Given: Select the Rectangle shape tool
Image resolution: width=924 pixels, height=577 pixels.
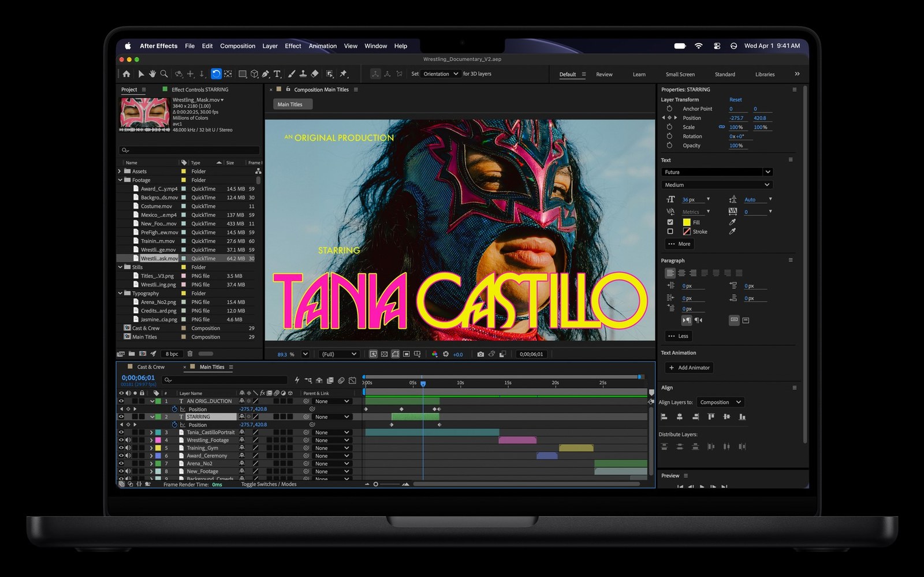Looking at the screenshot, I should [243, 74].
